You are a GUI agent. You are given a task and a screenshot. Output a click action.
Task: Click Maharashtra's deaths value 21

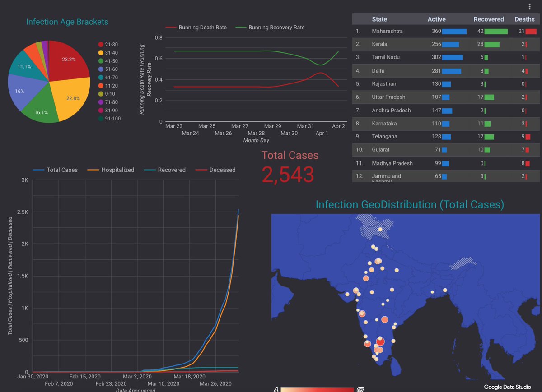[x=521, y=31]
